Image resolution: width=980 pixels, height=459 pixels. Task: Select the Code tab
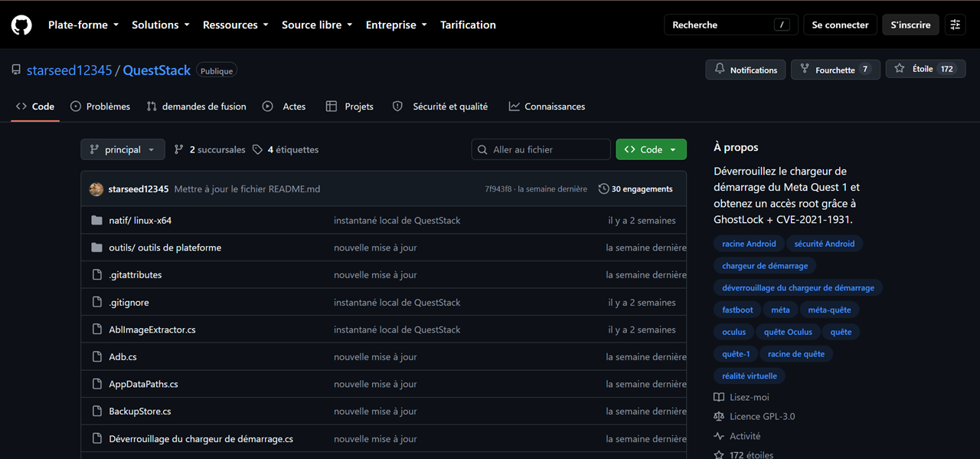point(35,107)
